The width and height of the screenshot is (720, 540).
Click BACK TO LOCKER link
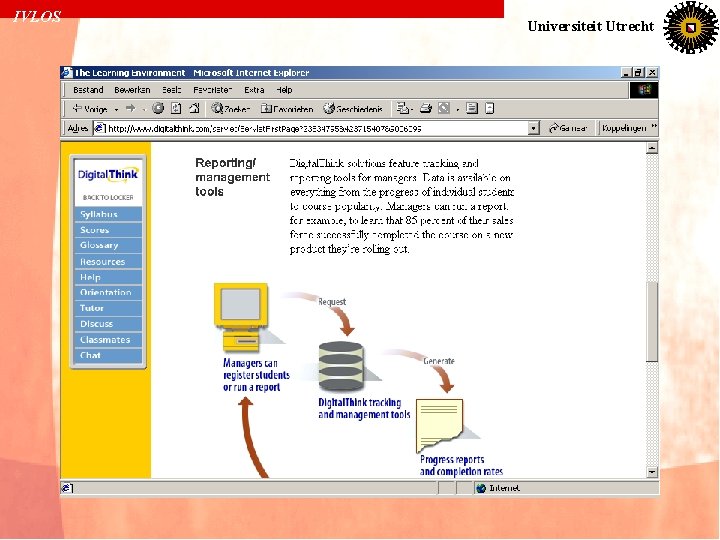click(x=108, y=197)
